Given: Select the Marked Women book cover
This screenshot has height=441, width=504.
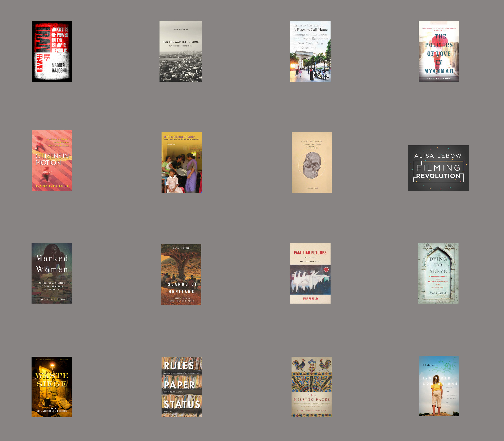Looking at the screenshot, I should (52, 273).
